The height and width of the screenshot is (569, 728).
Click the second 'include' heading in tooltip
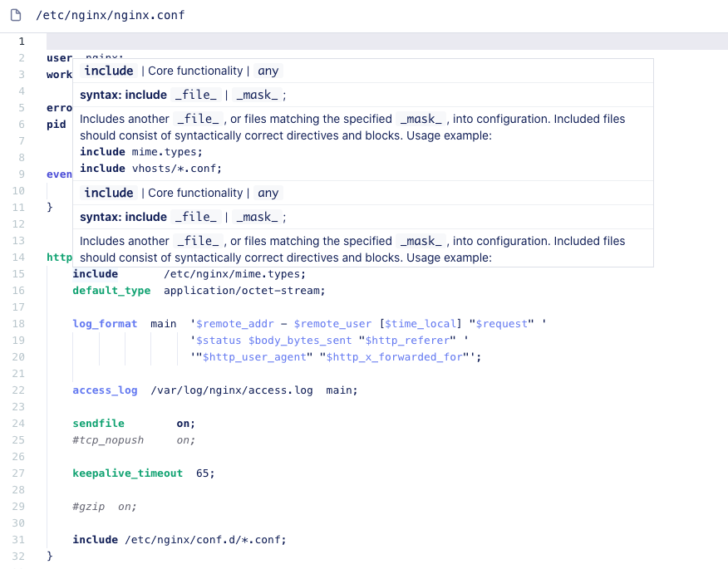109,193
